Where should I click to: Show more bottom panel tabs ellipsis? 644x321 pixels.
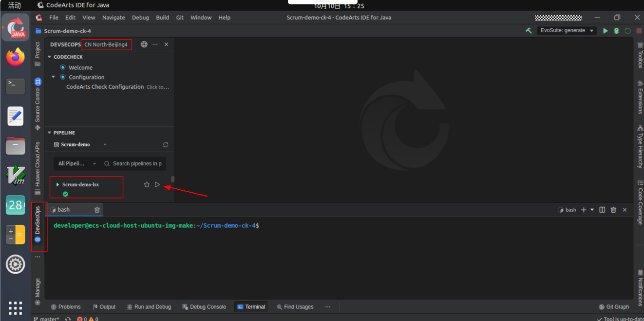click(328, 307)
